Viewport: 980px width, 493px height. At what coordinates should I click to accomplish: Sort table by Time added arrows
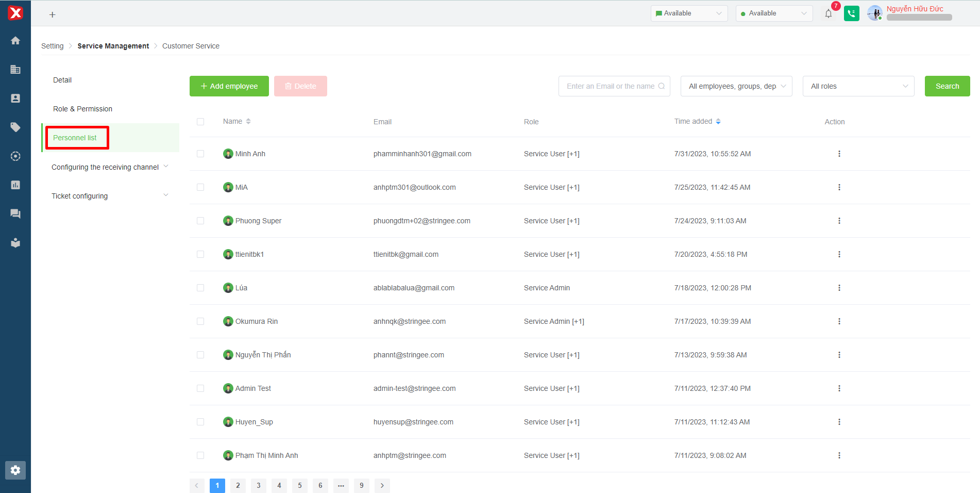click(718, 121)
